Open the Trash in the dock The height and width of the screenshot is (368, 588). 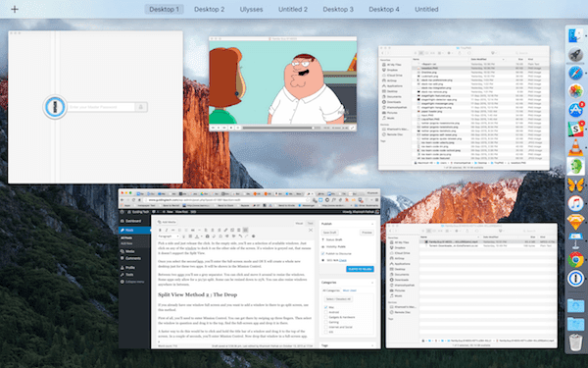tap(575, 342)
